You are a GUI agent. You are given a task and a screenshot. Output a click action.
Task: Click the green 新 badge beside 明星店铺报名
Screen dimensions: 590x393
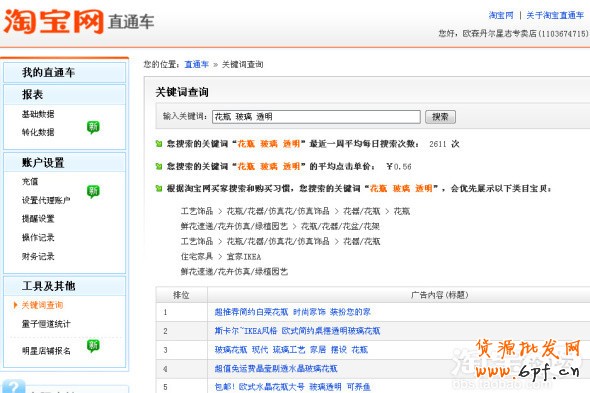(93, 346)
